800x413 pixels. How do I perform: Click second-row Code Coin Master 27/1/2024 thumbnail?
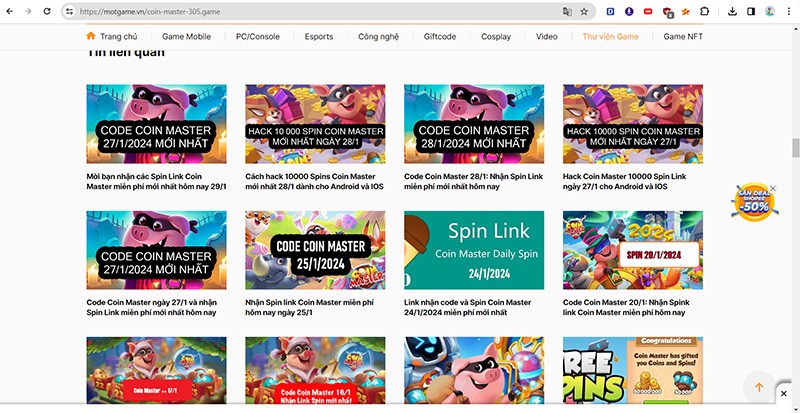(156, 250)
